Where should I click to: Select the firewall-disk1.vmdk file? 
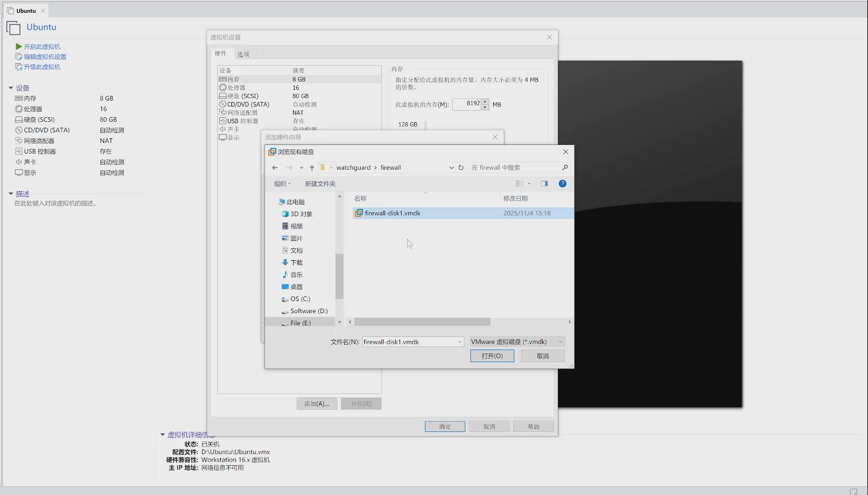pyautogui.click(x=393, y=213)
